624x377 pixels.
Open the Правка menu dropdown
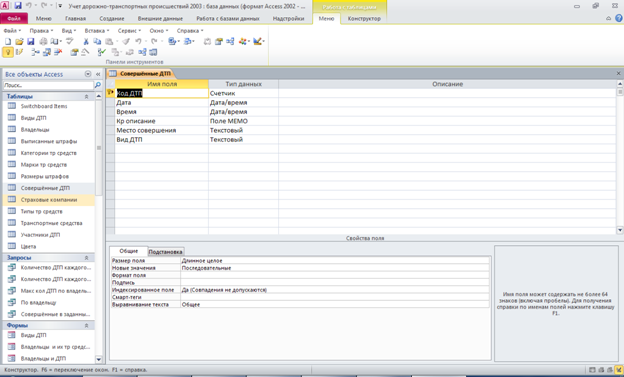click(x=41, y=31)
